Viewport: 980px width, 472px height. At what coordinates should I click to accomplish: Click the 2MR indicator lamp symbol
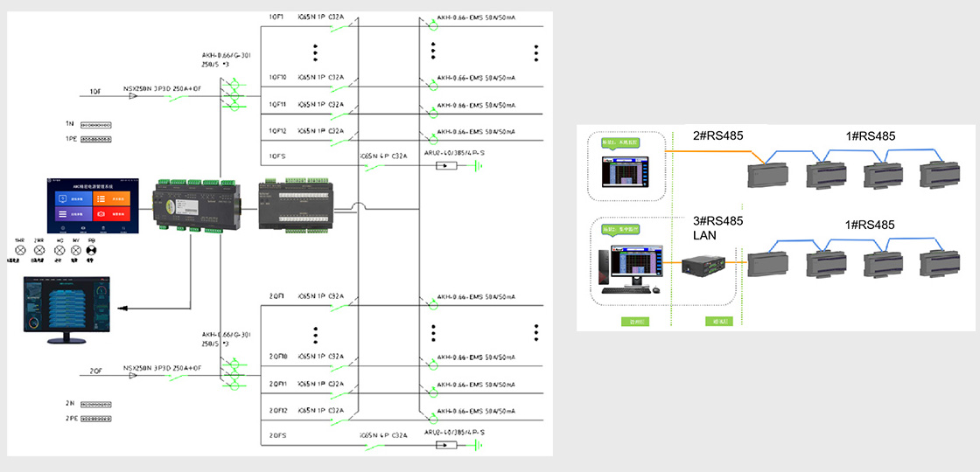pyautogui.click(x=38, y=249)
